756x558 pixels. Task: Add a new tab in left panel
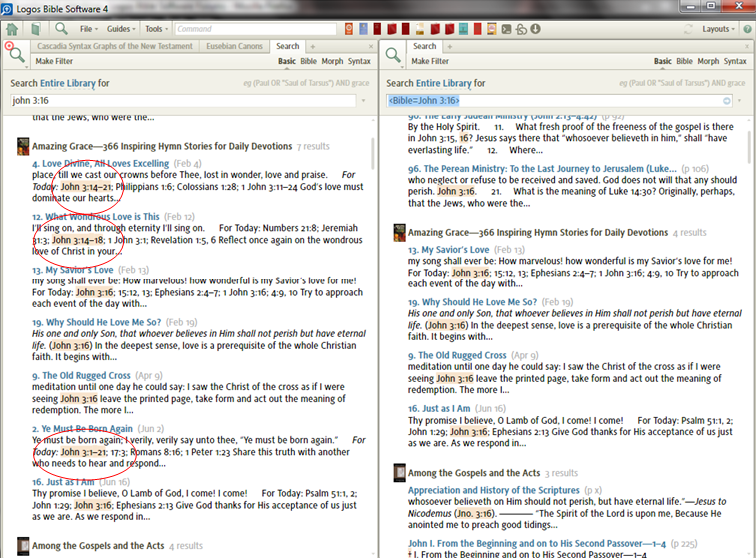pos(312,46)
